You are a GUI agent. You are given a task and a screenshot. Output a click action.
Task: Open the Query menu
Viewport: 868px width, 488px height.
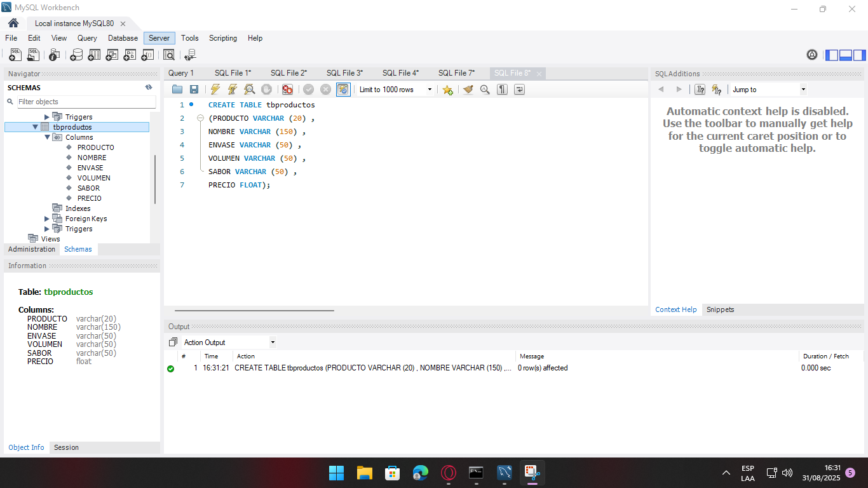point(88,38)
